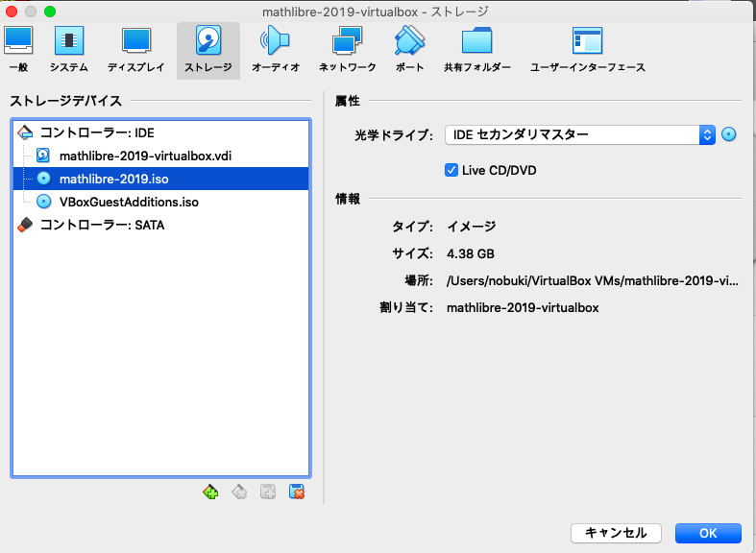Screen dimensions: 756x553
Task: Click the add storage attachment icon
Action: pyautogui.click(x=268, y=492)
